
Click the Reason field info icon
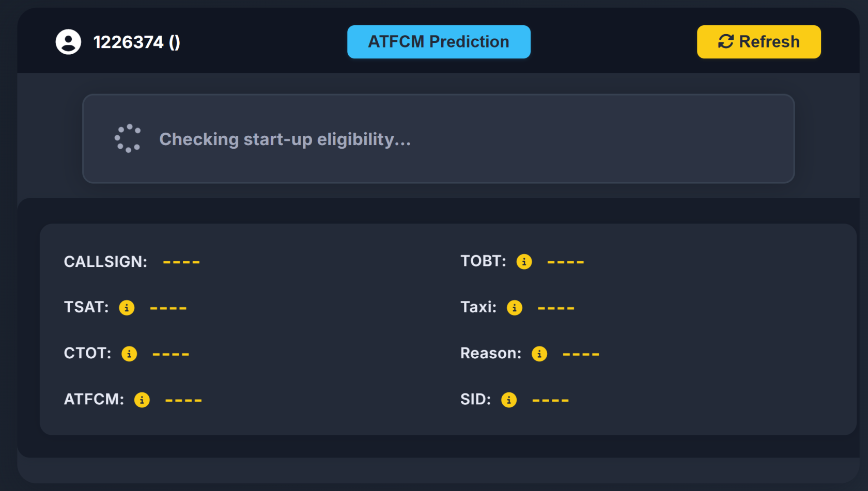click(x=539, y=354)
